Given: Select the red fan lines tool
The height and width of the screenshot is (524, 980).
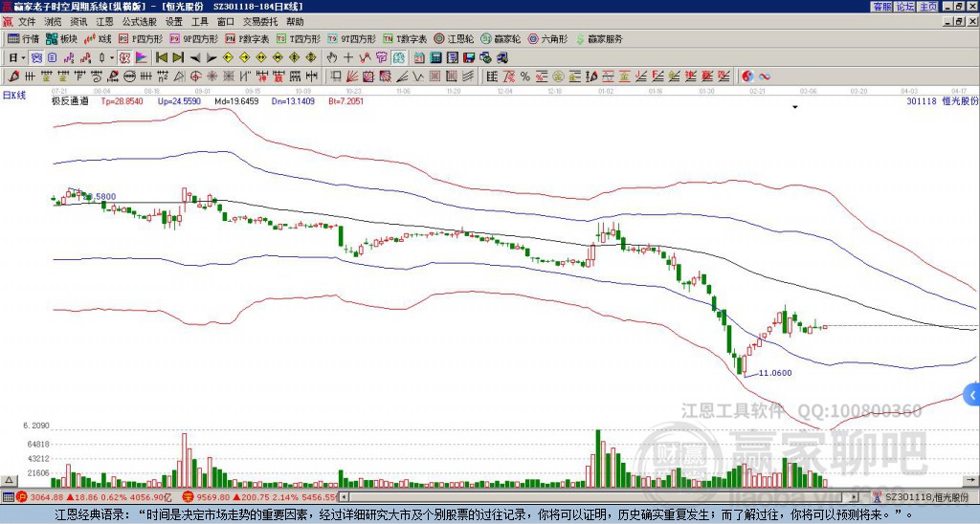Looking at the screenshot, I should [x=352, y=76].
